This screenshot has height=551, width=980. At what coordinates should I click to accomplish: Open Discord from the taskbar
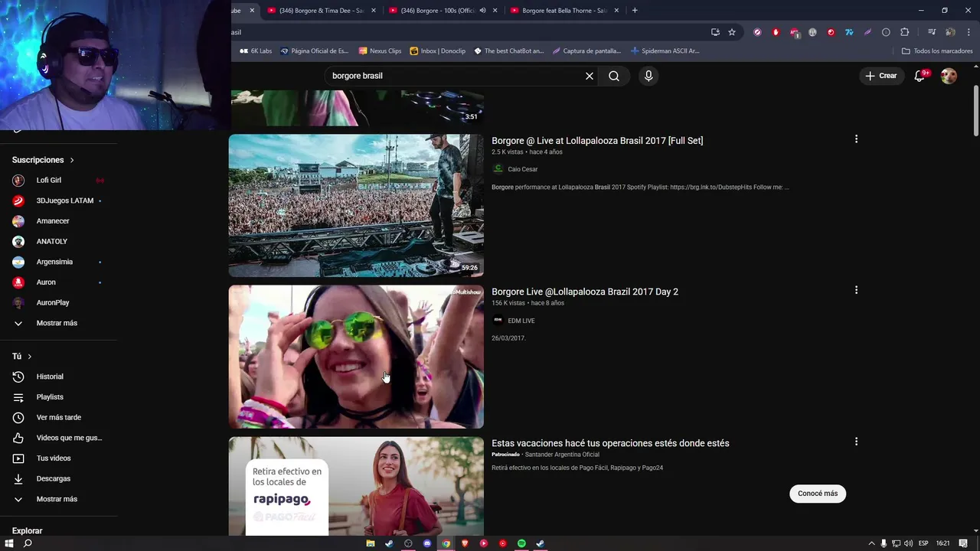tap(427, 543)
